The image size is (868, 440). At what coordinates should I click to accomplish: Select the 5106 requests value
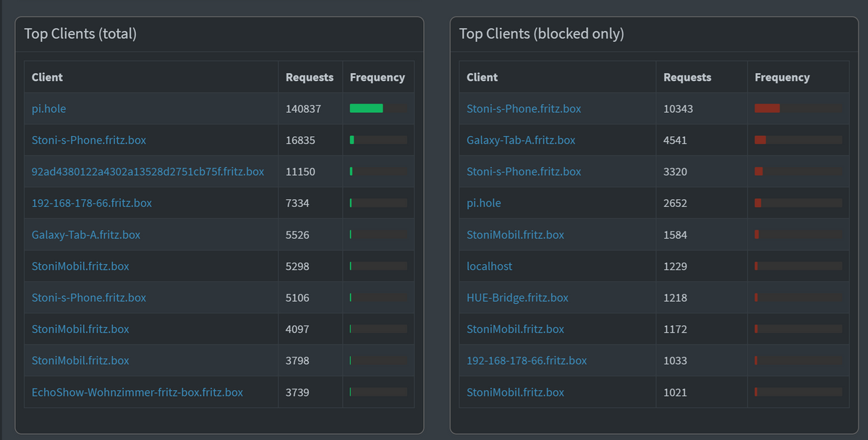tap(297, 297)
